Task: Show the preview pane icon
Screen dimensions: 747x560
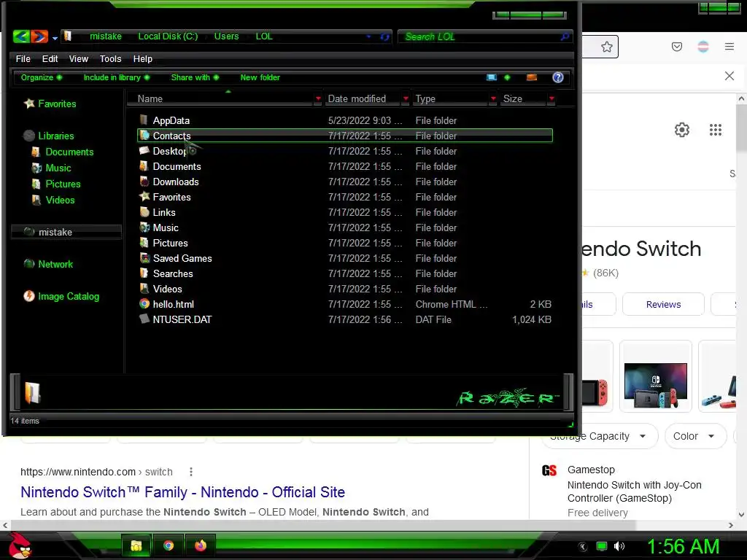Action: click(532, 77)
